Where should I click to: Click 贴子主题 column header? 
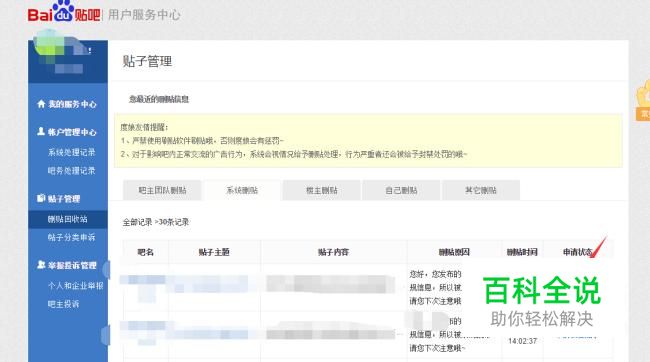point(214,252)
